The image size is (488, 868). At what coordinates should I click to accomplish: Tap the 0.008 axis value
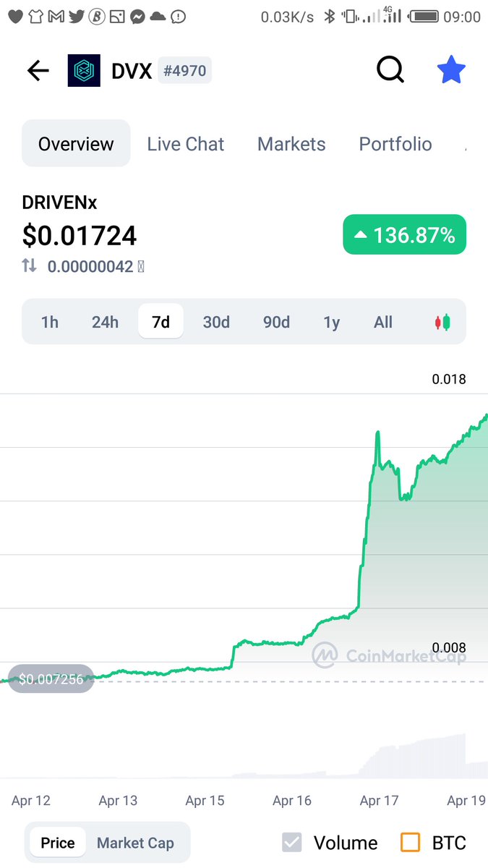(449, 647)
